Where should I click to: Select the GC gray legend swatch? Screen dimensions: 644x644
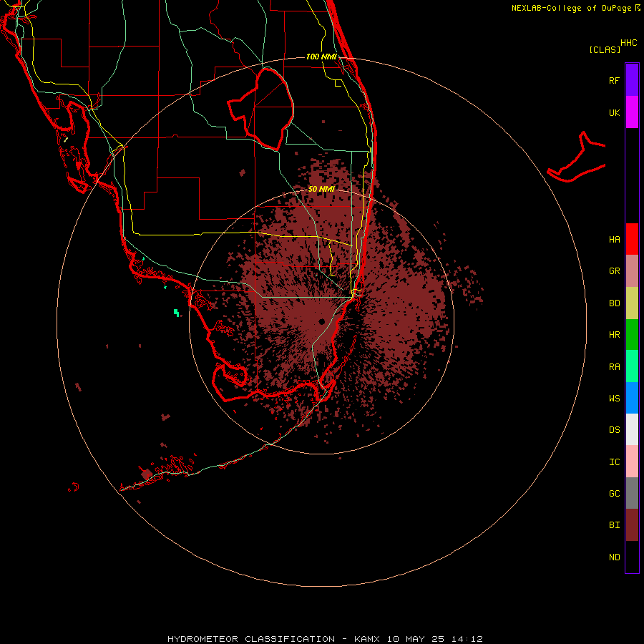632,493
